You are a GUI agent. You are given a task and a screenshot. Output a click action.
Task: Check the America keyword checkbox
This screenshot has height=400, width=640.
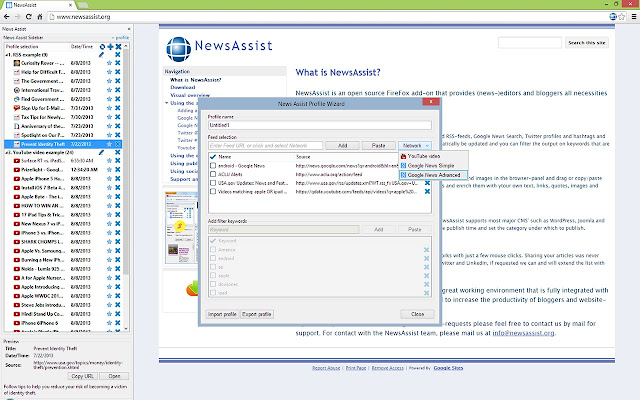[213, 249]
